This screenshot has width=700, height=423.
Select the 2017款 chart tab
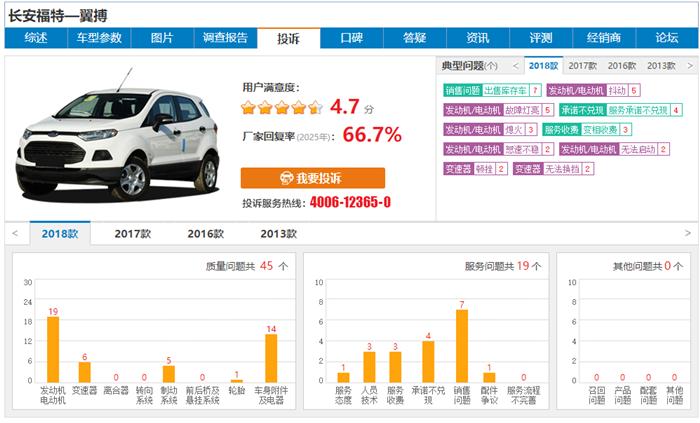[x=133, y=233]
